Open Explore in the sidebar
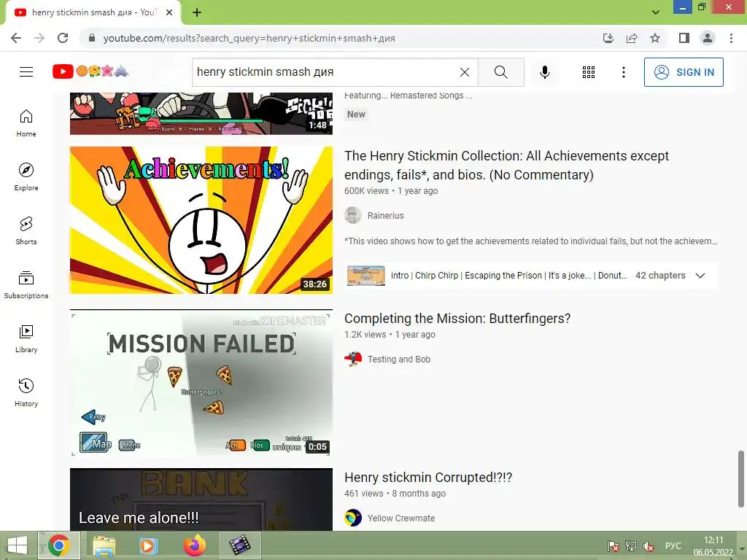747x560 pixels. (x=26, y=177)
